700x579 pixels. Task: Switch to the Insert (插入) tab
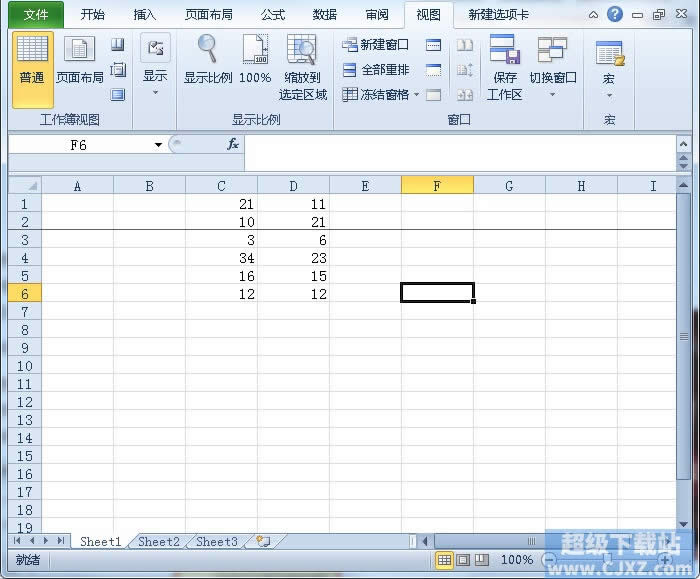[145, 15]
